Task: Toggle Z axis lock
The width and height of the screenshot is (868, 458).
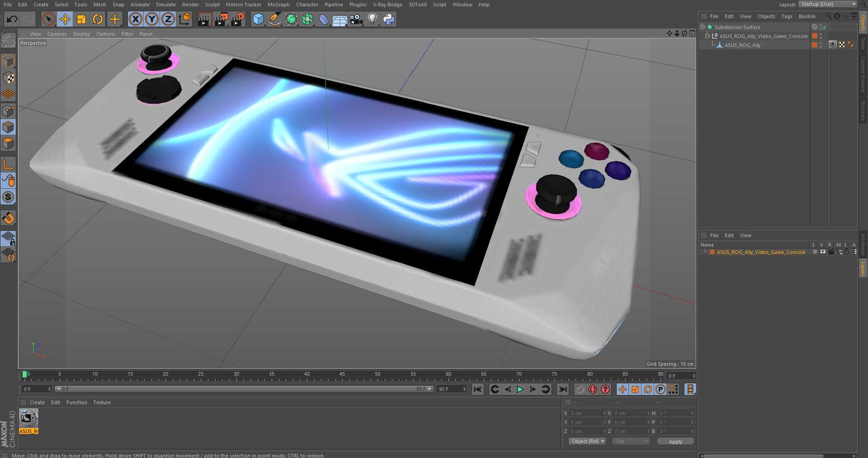Action: pos(168,19)
